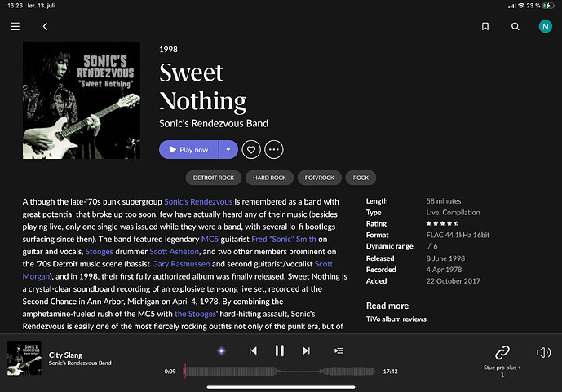
Task: Skip to the previous track
Action: (253, 350)
